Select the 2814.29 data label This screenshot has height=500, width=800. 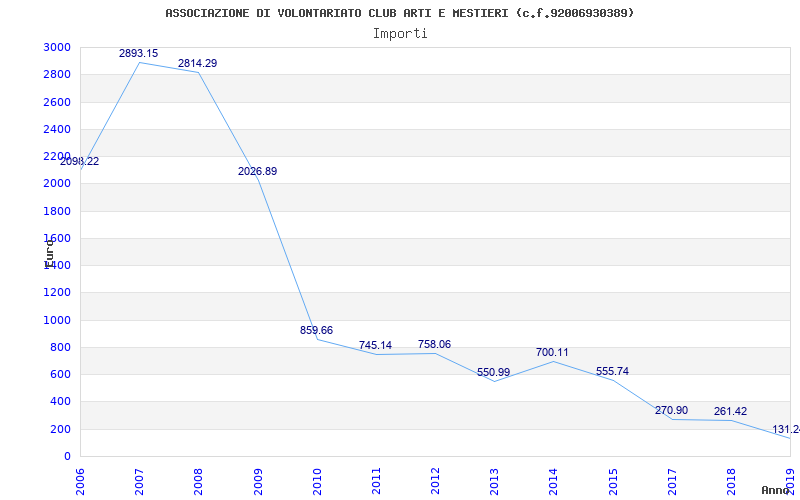(197, 63)
